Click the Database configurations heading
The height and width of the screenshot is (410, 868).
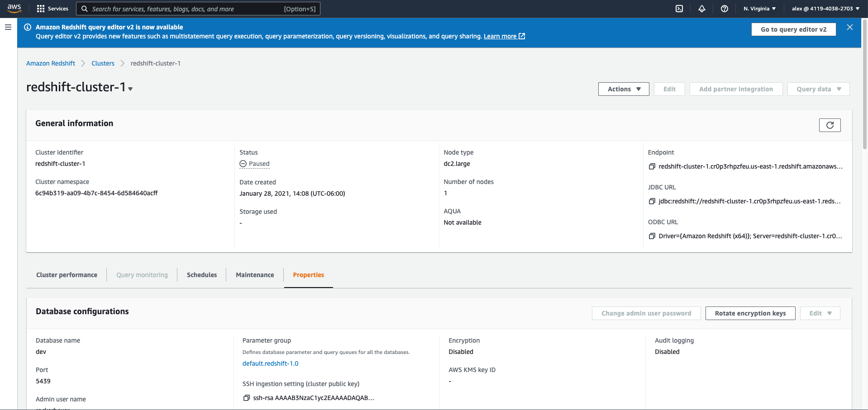pyautogui.click(x=82, y=311)
